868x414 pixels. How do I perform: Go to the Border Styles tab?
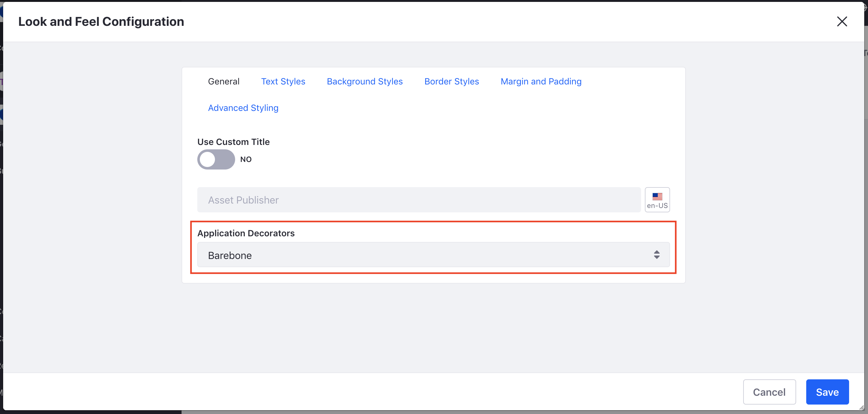452,82
